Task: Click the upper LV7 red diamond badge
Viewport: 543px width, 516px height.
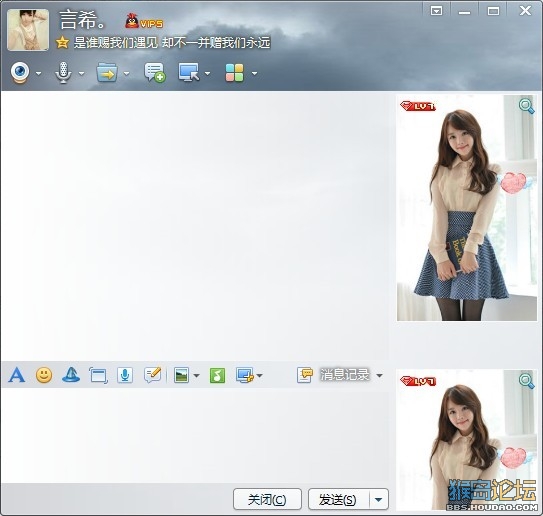Action: (418, 106)
